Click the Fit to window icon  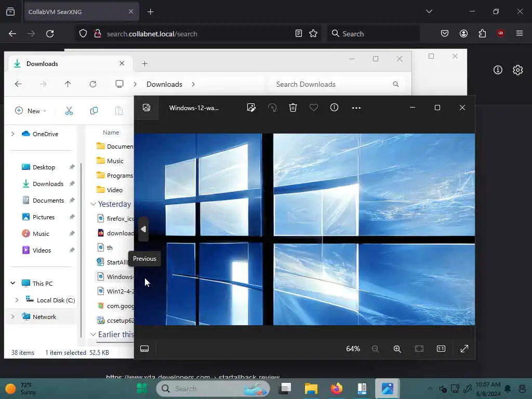pyautogui.click(x=419, y=349)
